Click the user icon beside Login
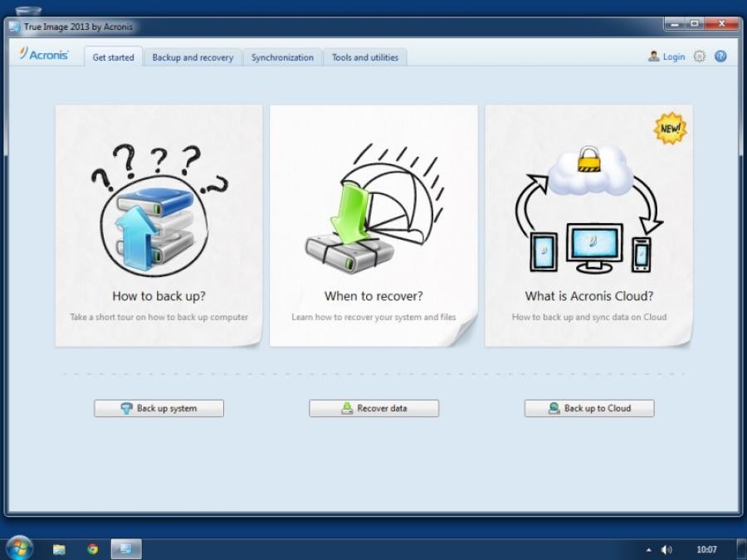 pos(654,56)
